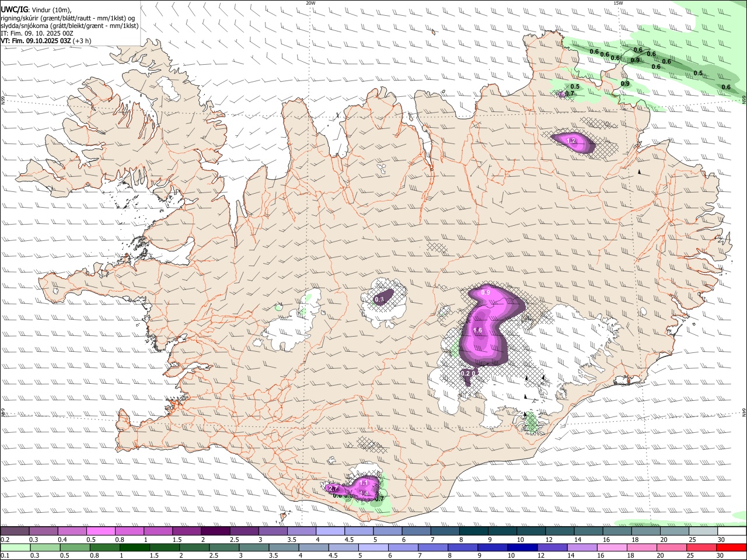The height and width of the screenshot is (560, 747).
Task: Click the '0.5' value in the offshore green band
Action: (698, 73)
